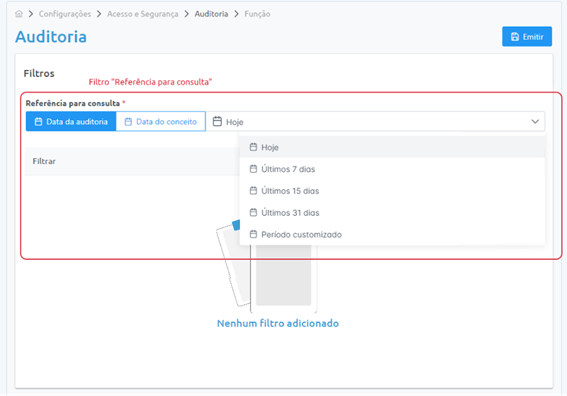Click the Auditoria page title
This screenshot has height=396, width=567.
coord(51,37)
